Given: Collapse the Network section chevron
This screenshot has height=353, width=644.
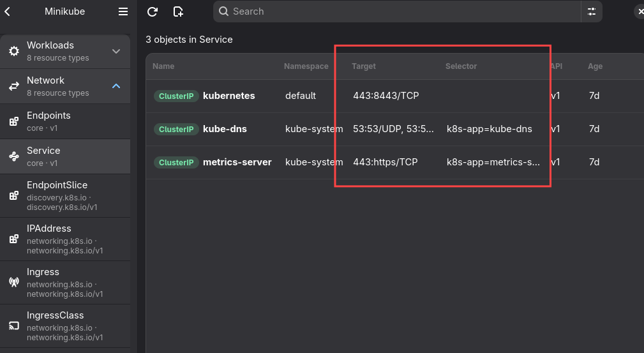Looking at the screenshot, I should [x=116, y=86].
